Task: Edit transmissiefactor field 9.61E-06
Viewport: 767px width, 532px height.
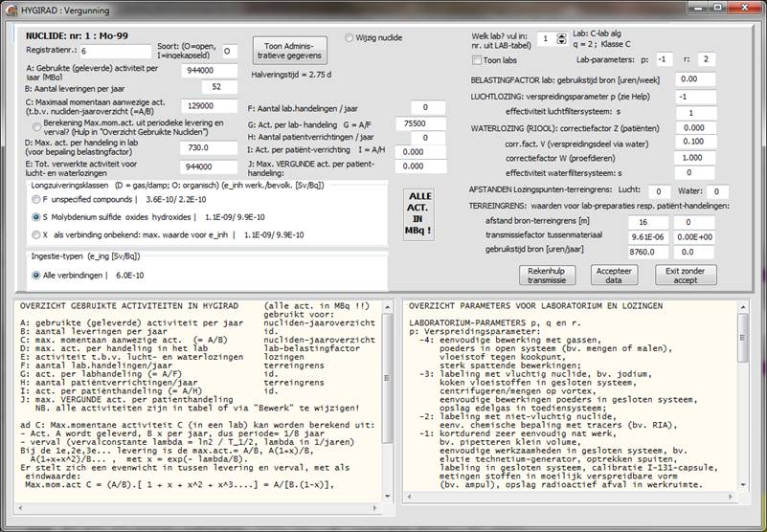Action: click(648, 237)
